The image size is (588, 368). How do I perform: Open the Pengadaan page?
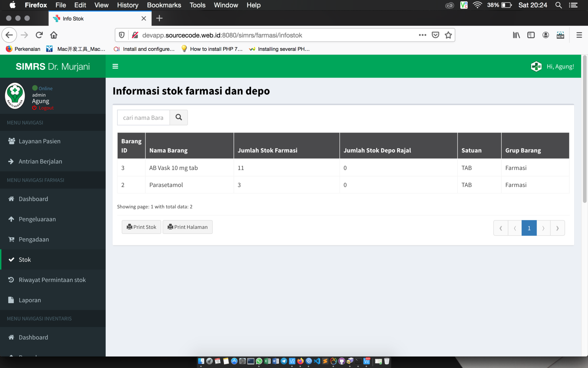[x=34, y=239]
